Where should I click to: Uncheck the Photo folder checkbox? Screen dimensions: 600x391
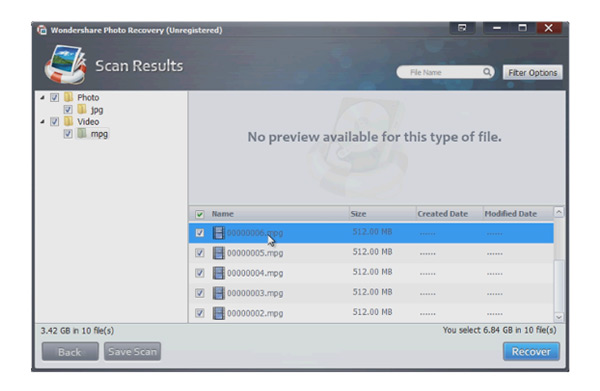pyautogui.click(x=55, y=98)
